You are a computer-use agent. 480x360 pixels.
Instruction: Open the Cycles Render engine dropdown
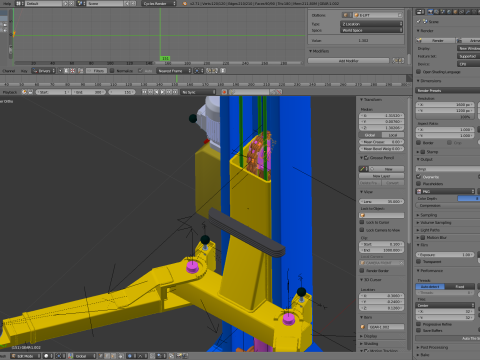click(160, 3)
